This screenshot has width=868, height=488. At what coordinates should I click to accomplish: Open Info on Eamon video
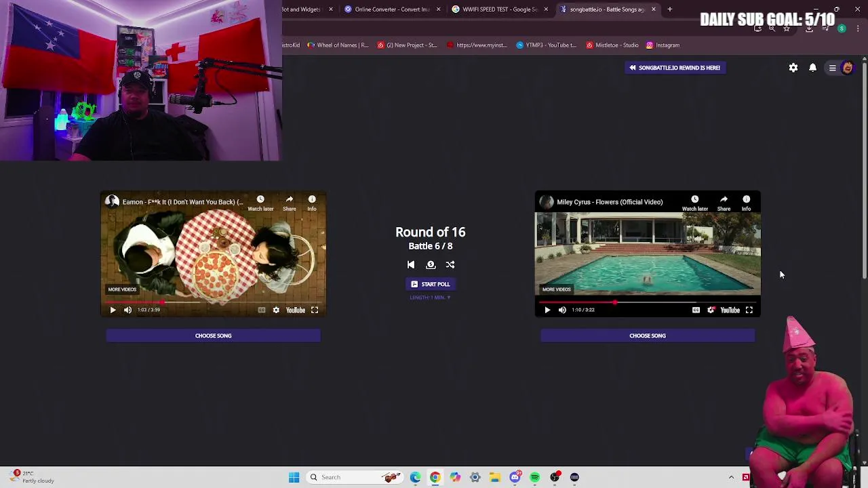[312, 203]
